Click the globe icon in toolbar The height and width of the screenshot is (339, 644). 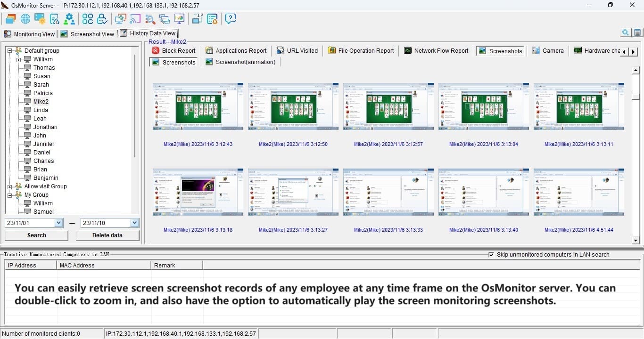[x=25, y=19]
